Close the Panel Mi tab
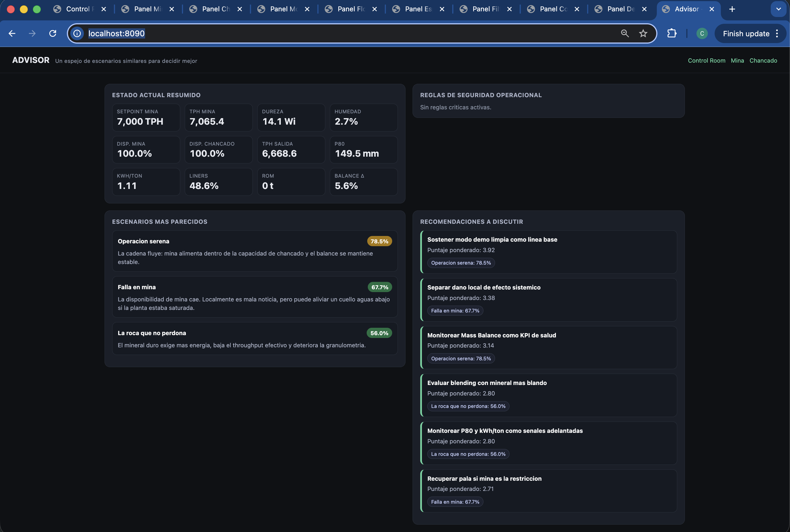 [x=172, y=9]
